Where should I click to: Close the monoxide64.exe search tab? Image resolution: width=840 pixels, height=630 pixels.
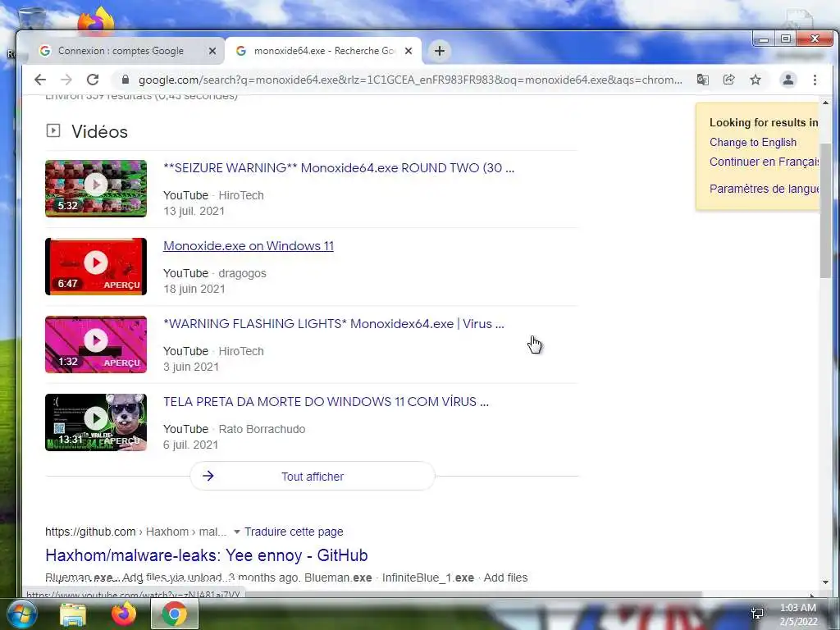coord(409,51)
